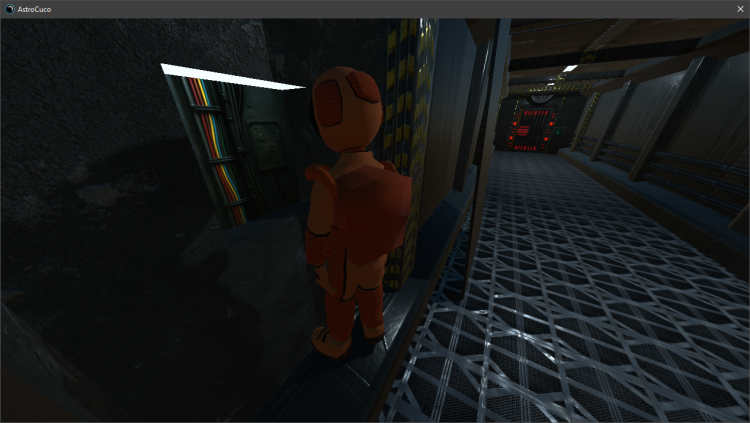Click the astronaut's perforated helmet side panel
Viewport: 750px width, 423px height.
[328, 100]
